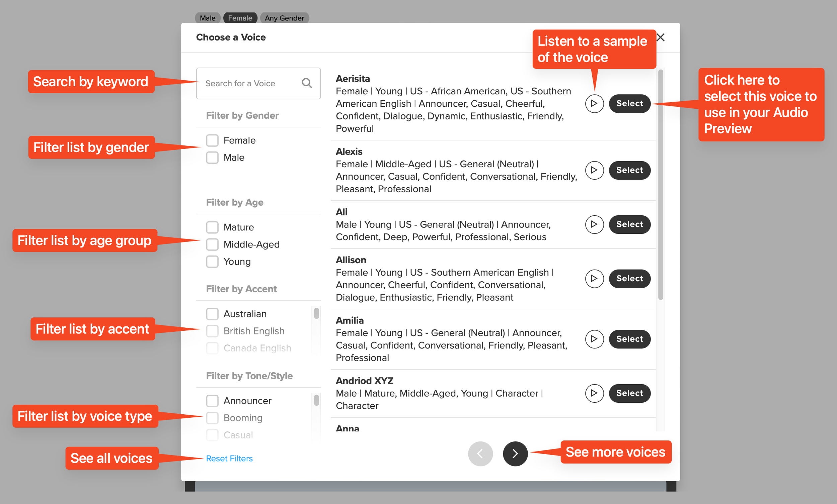Switch to the Any Gender tab

tap(284, 18)
